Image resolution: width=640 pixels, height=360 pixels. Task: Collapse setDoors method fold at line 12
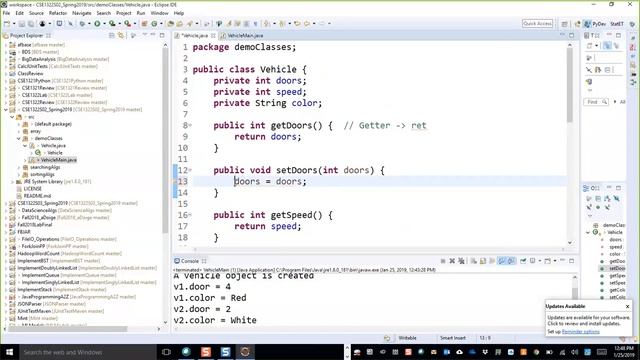(x=190, y=170)
